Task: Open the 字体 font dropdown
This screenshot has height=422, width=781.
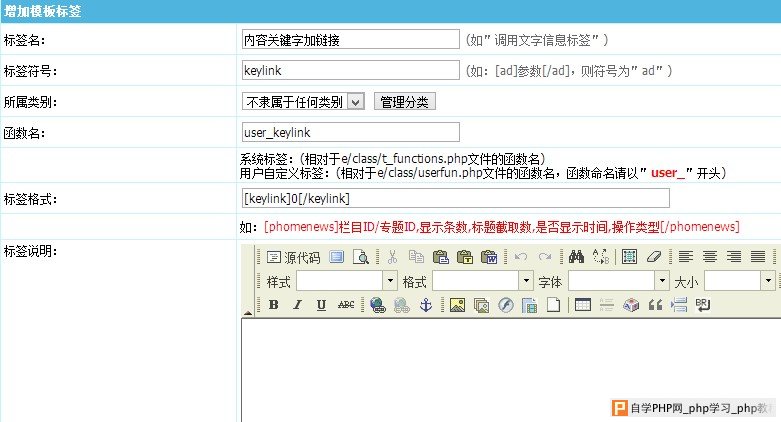Action: pos(661,281)
